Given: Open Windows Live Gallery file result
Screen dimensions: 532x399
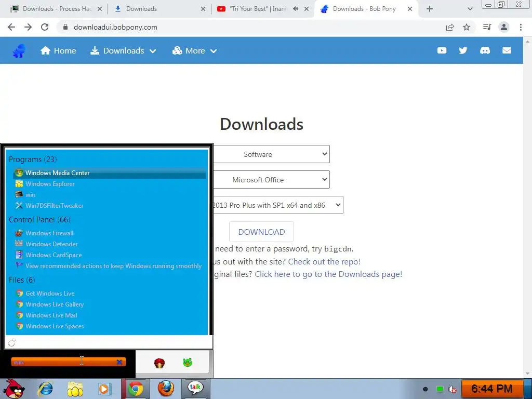Looking at the screenshot, I should tap(109, 304).
